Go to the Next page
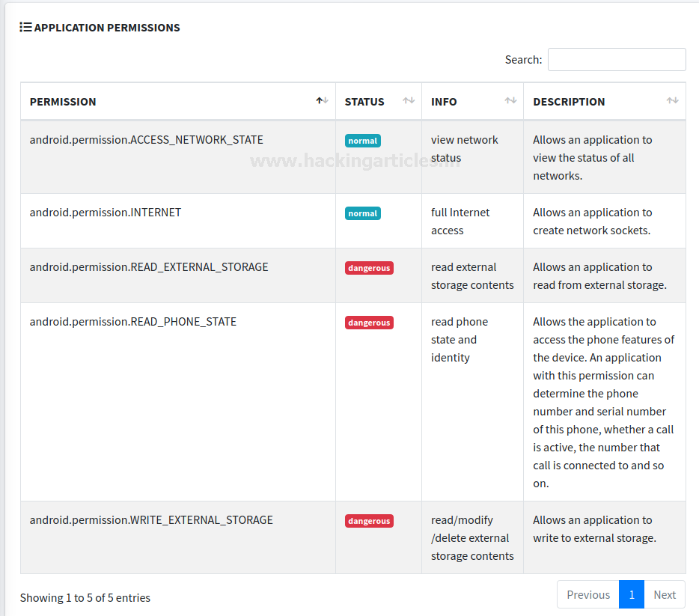The image size is (699, 616). coord(665,595)
